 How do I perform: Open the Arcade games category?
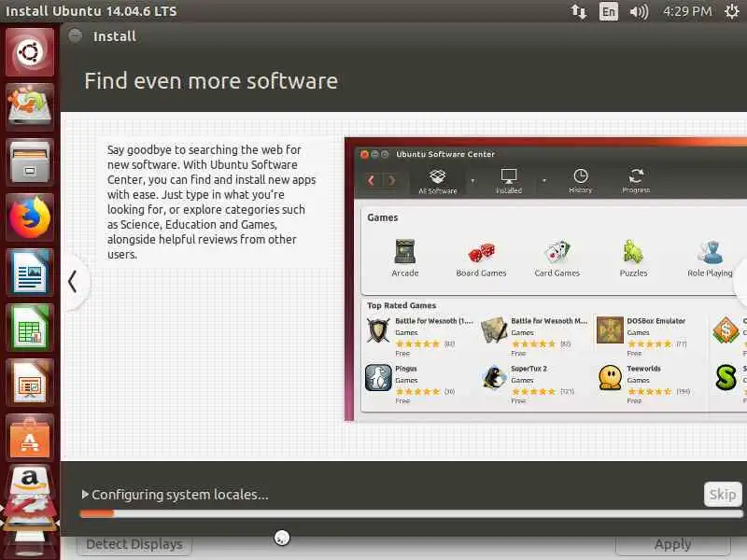(405, 259)
